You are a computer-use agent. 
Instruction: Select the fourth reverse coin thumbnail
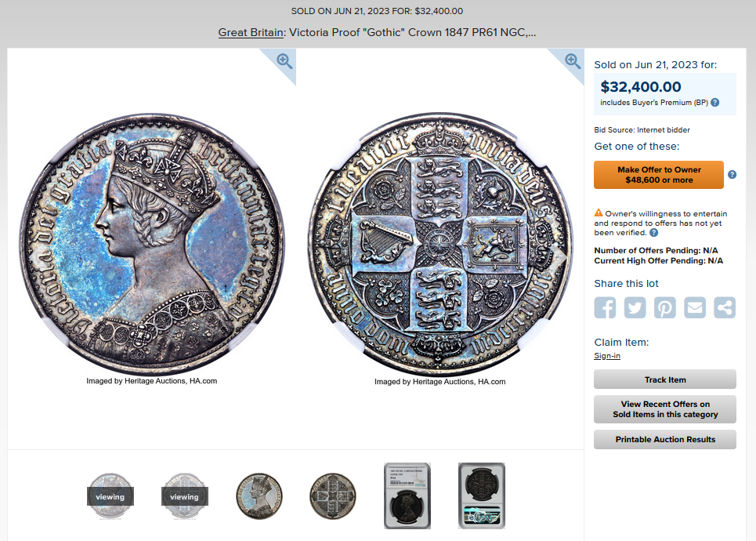point(333,496)
